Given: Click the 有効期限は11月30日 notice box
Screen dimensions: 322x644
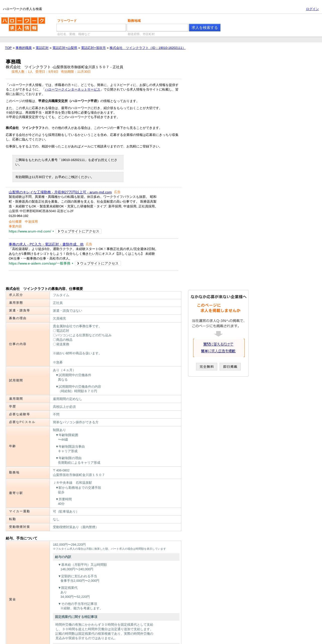Looking at the screenshot, I should pos(68,177).
